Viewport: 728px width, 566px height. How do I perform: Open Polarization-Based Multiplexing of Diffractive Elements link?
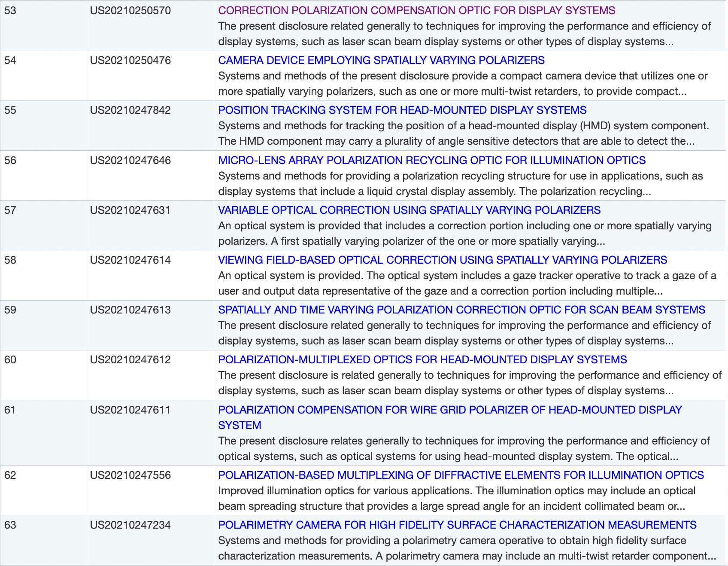(461, 475)
